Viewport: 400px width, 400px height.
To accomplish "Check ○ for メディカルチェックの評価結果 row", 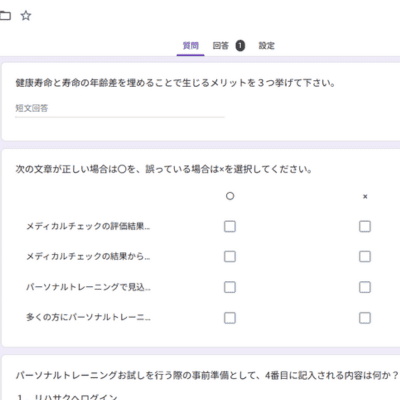I will click(x=230, y=226).
